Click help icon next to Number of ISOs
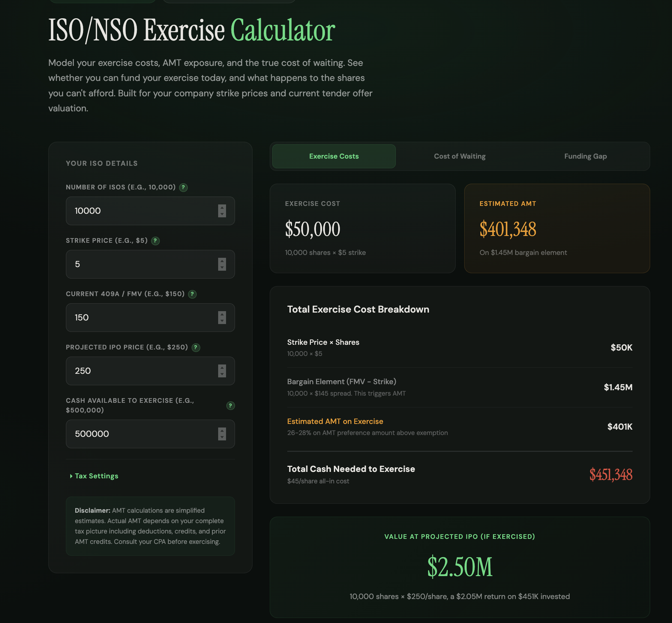This screenshot has width=672, height=623. pos(183,187)
